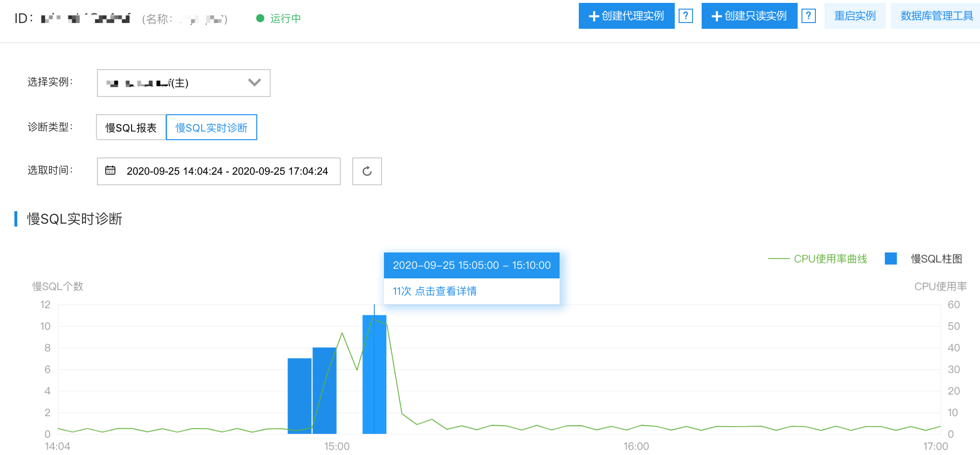Open 数据库管理工具
The image size is (980, 455).
(x=936, y=16)
